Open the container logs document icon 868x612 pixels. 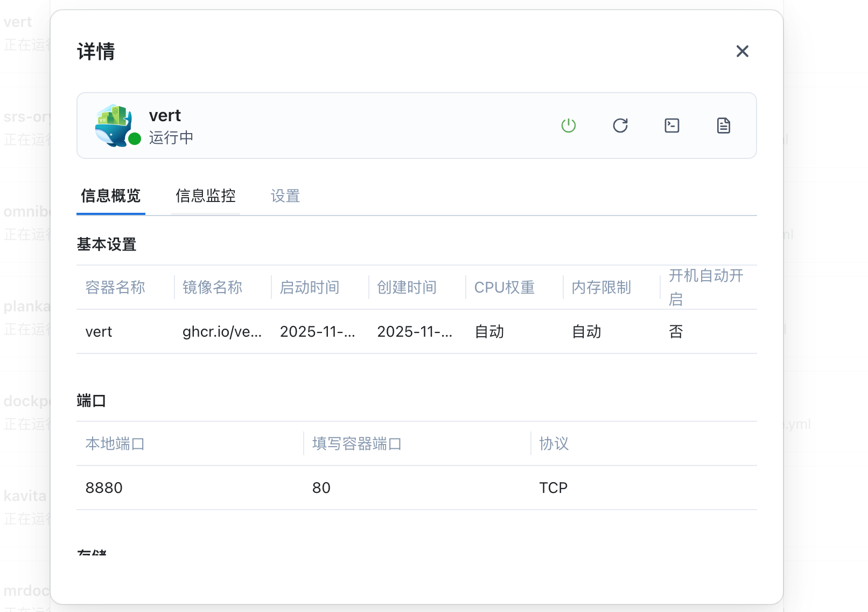[x=724, y=126]
